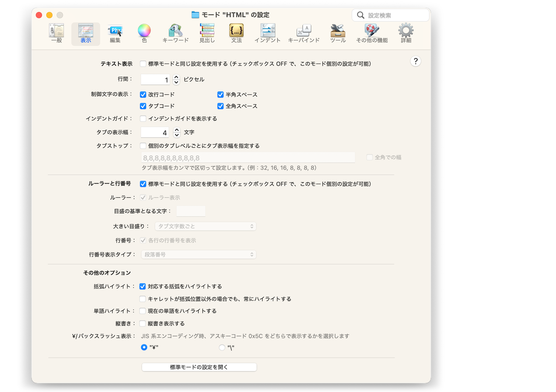Click the 標準モードの設定を開く button

[199, 367]
